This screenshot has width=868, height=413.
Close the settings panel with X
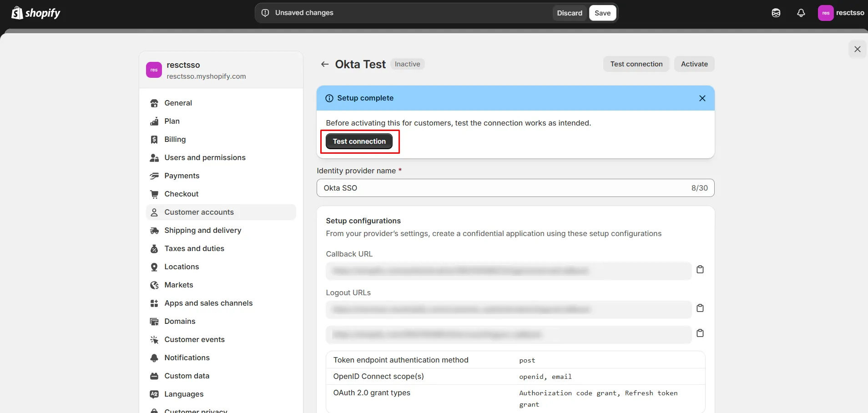(x=858, y=49)
